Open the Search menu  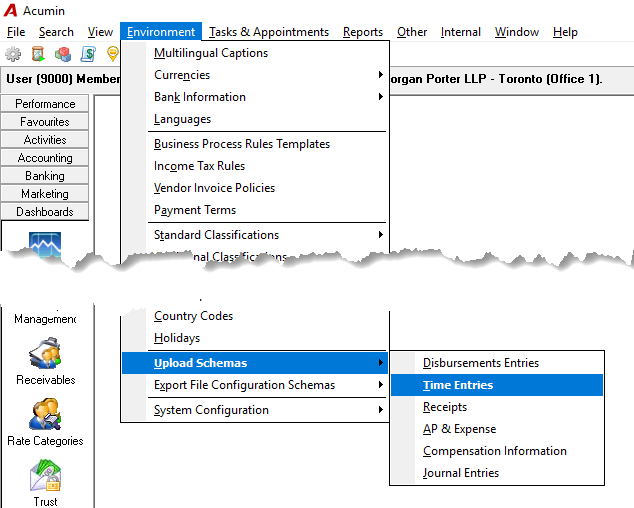coord(56,32)
